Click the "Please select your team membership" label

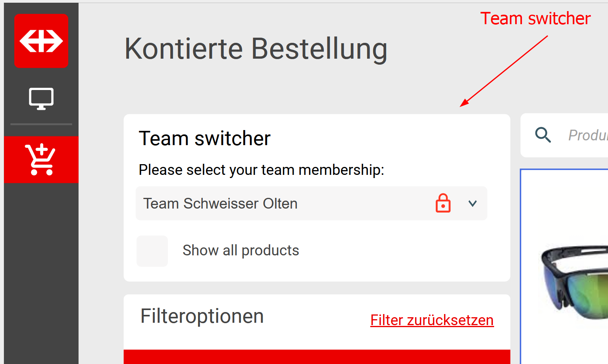[x=261, y=170]
